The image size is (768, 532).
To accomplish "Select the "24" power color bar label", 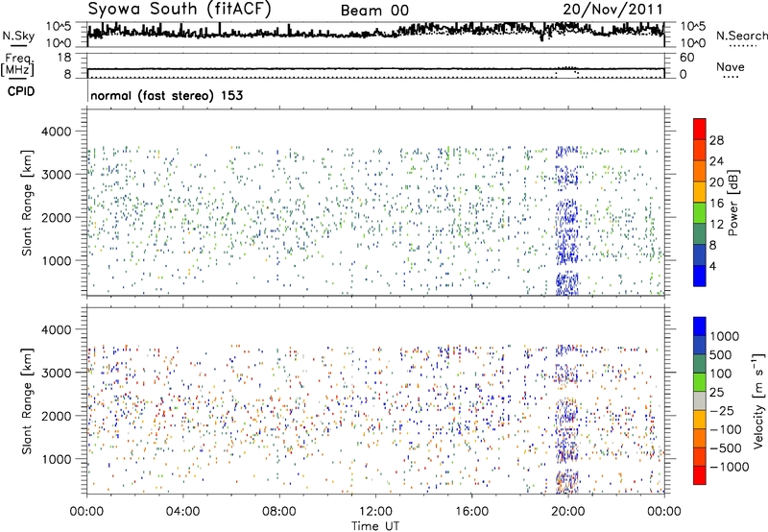I will (x=716, y=161).
